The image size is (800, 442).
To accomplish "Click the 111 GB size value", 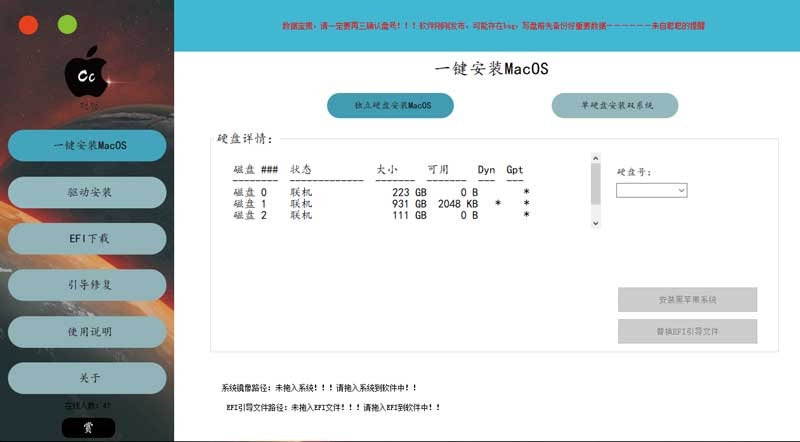I will (409, 215).
